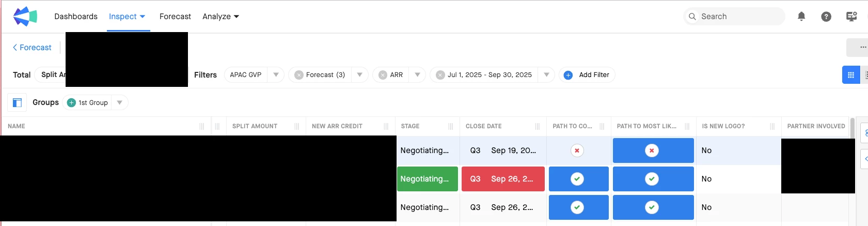868x226 pixels.
Task: Toggle checkmark in third row Path to Commit
Action: pyautogui.click(x=577, y=207)
